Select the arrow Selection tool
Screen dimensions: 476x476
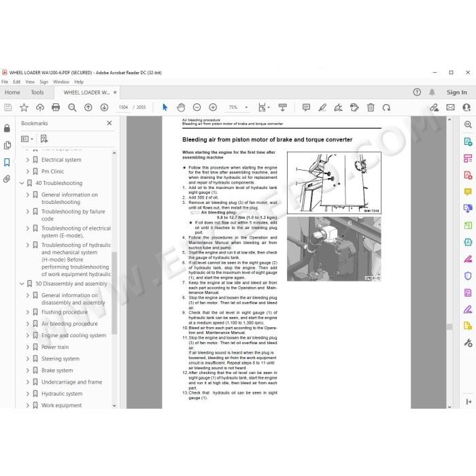(165, 107)
